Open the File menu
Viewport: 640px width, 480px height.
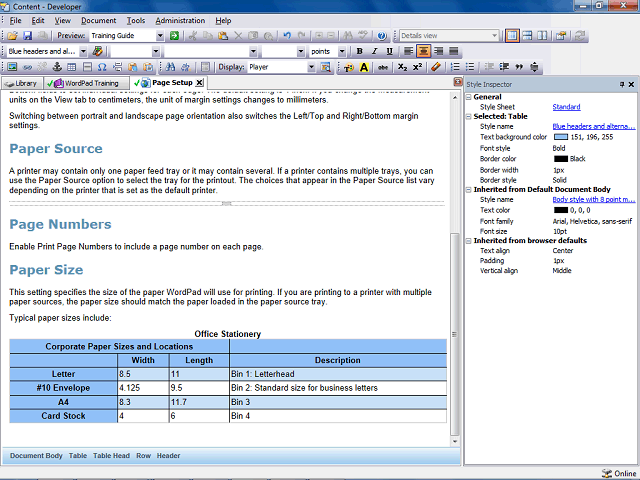16,20
